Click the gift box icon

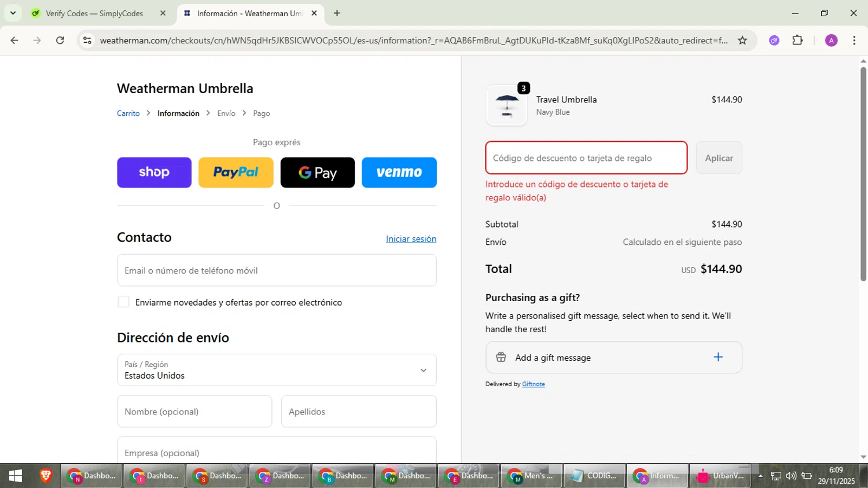[x=501, y=357]
